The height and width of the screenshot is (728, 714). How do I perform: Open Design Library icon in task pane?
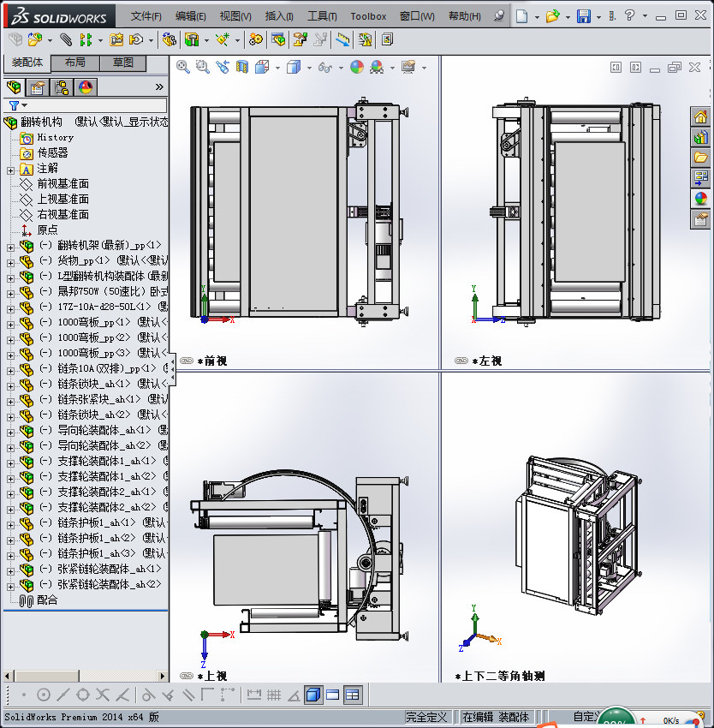click(x=700, y=137)
